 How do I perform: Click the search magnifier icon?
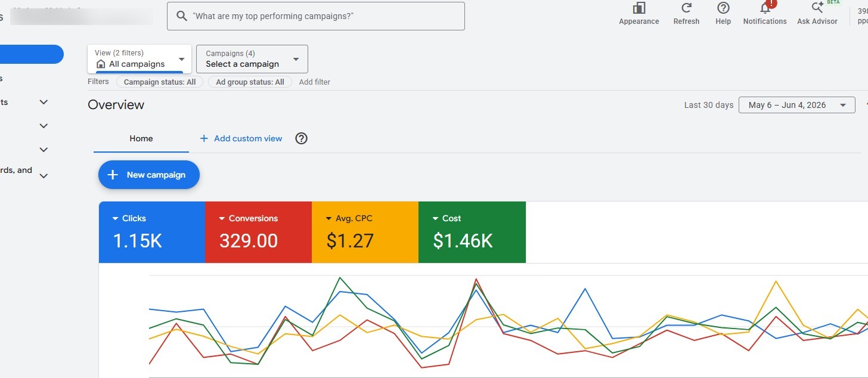(x=181, y=16)
